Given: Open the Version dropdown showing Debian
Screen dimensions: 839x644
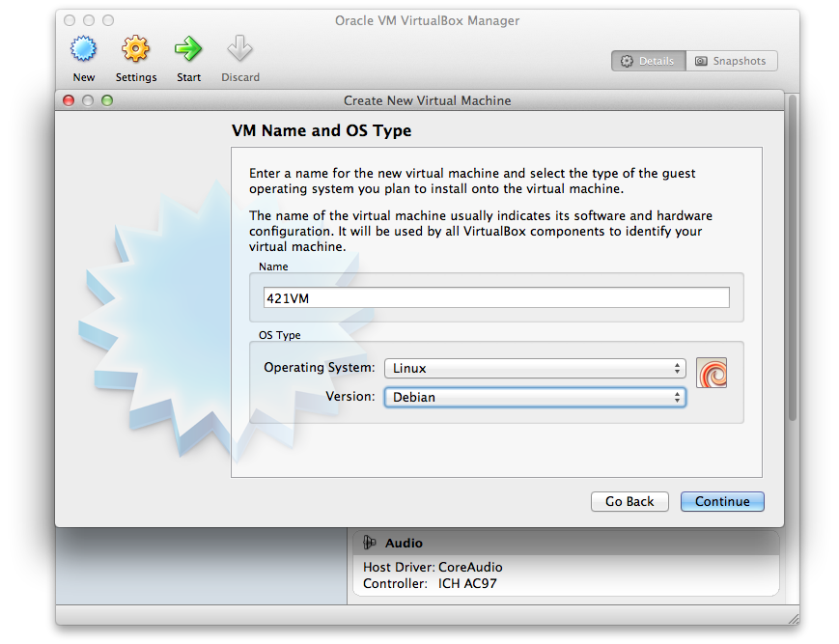Looking at the screenshot, I should pos(535,397).
